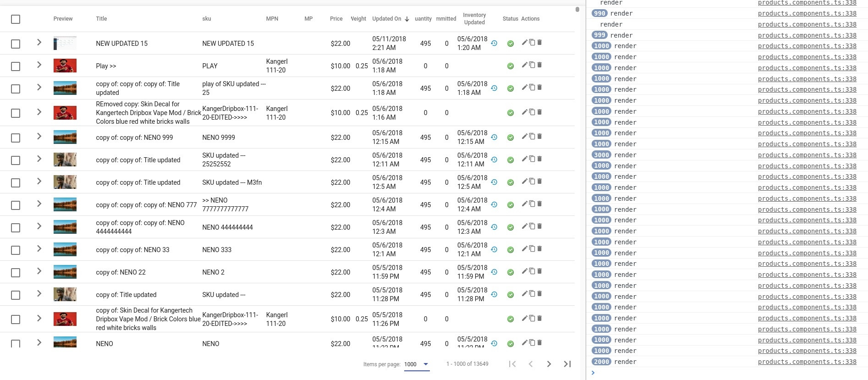Image resolution: width=868 pixels, height=380 pixels.
Task: Expand the Play >> row details
Action: coord(39,65)
